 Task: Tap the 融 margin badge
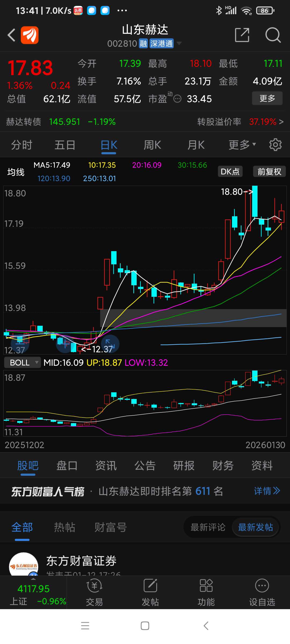143,43
